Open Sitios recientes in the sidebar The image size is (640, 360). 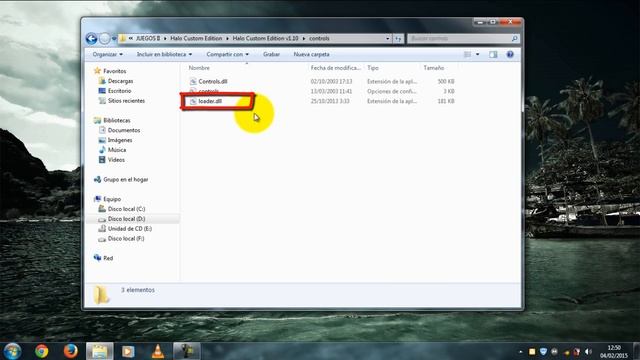[126, 101]
